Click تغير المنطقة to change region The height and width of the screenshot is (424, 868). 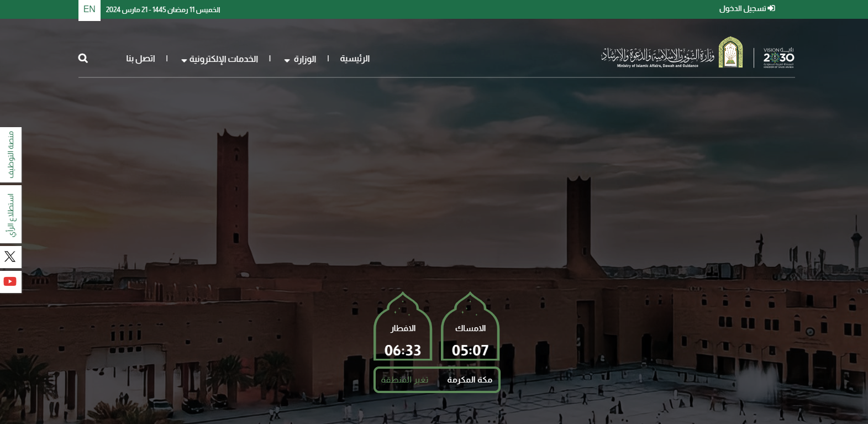click(404, 380)
